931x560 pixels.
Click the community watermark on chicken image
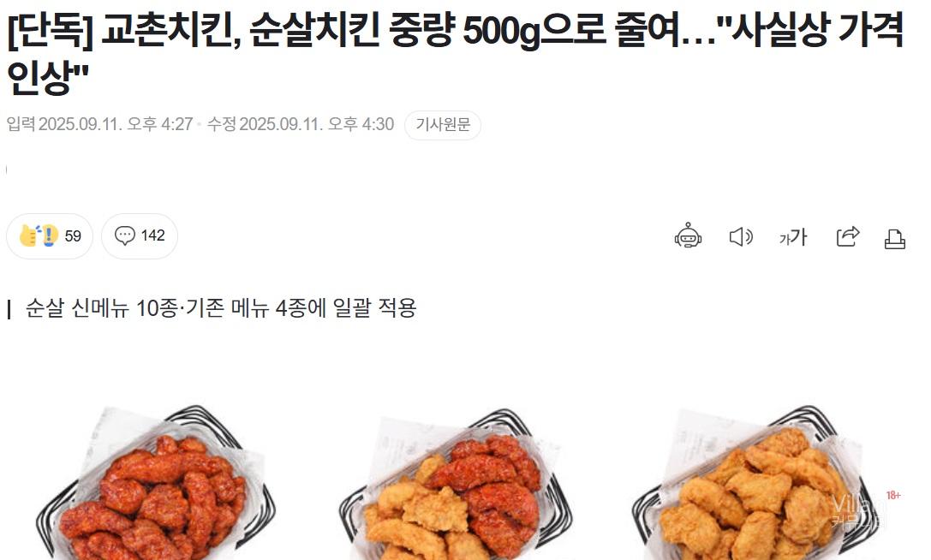(x=858, y=513)
